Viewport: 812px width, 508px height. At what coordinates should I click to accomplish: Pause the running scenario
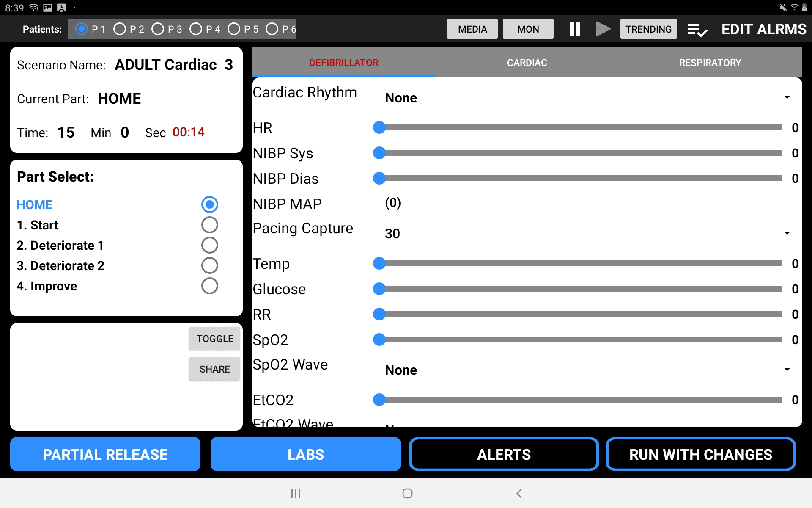click(x=574, y=29)
